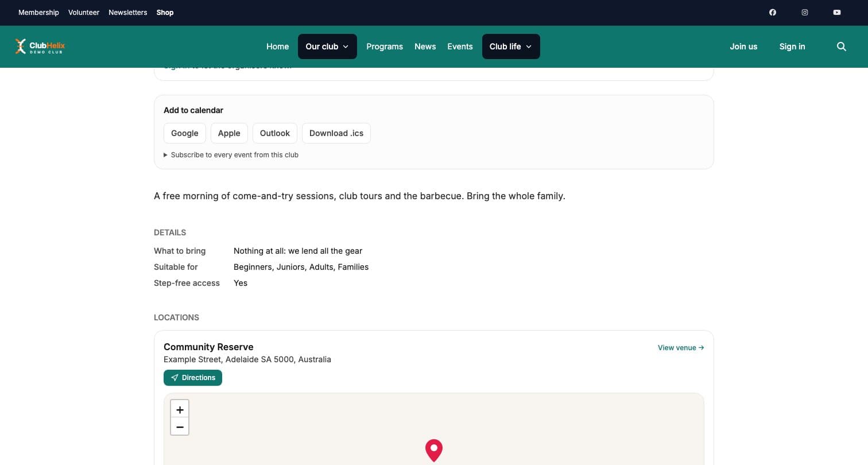Open the Instagram social icon
Image resolution: width=868 pixels, height=465 pixels.
pos(805,12)
